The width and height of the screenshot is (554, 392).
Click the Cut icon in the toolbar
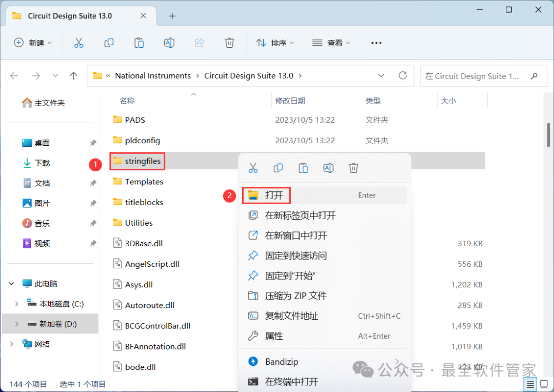point(78,43)
